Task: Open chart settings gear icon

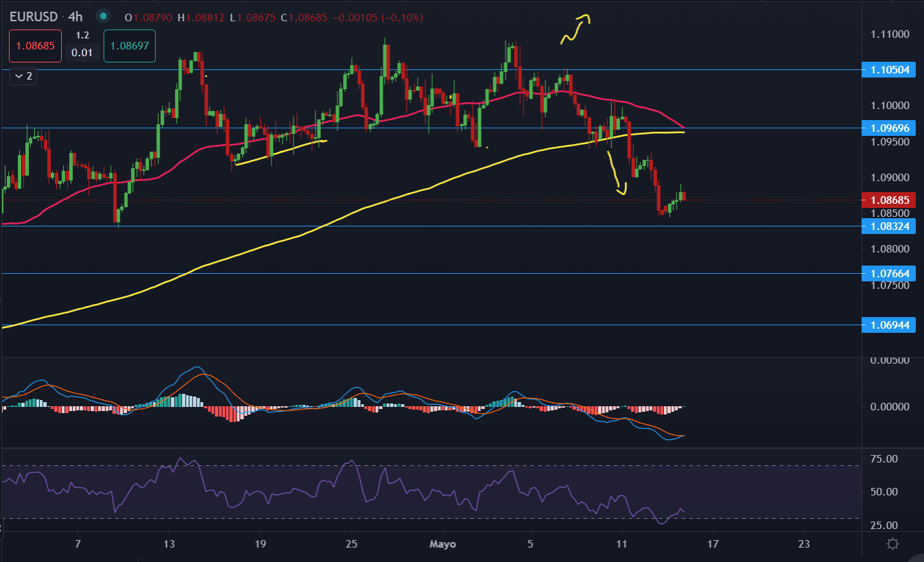Action: (x=892, y=544)
